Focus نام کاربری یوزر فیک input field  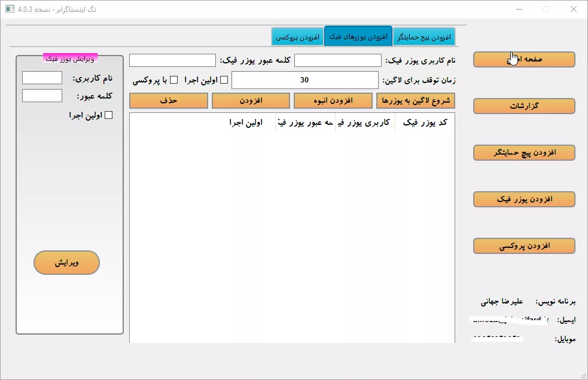coord(338,60)
